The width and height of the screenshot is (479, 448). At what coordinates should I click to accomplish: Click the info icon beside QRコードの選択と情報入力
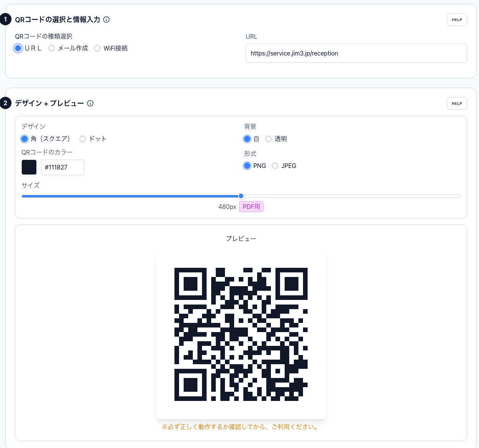[x=106, y=20]
